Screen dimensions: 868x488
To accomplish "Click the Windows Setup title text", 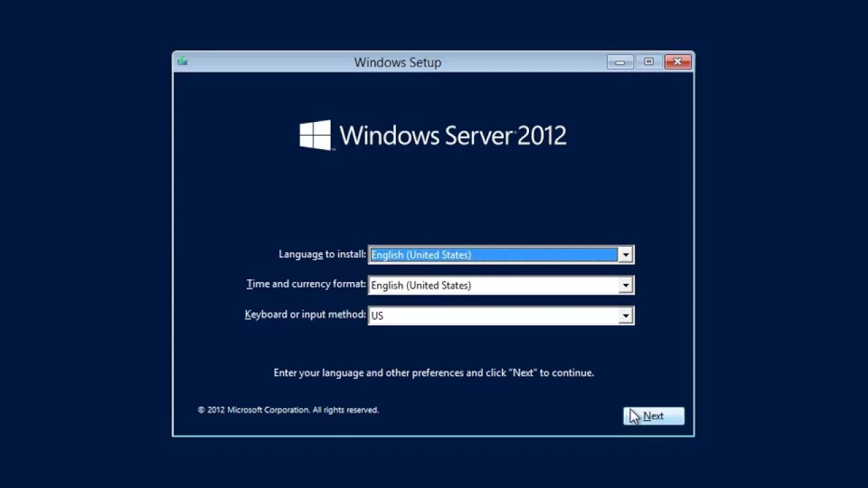I will click(397, 62).
